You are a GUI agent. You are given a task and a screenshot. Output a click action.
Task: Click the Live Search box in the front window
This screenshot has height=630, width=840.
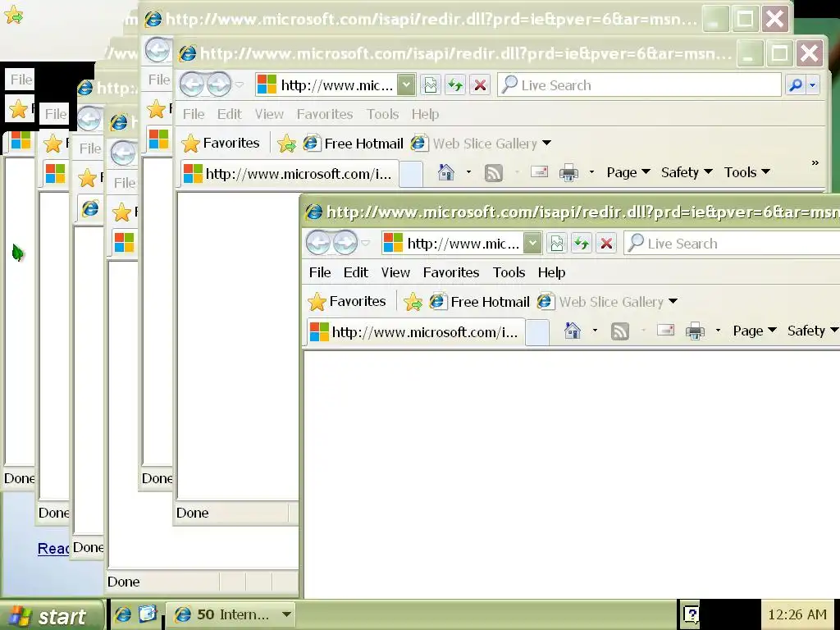[x=732, y=244]
